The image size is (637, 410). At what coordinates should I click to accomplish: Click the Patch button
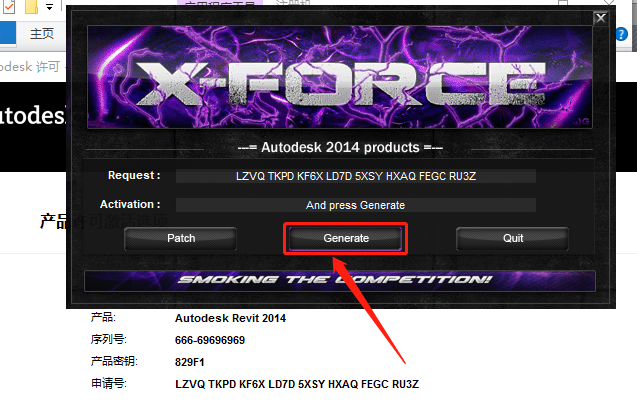click(180, 239)
